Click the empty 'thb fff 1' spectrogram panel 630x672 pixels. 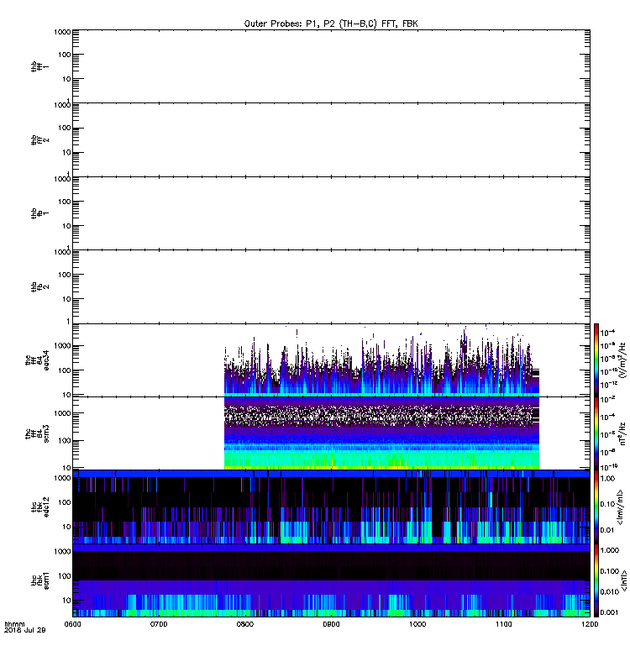click(331, 66)
